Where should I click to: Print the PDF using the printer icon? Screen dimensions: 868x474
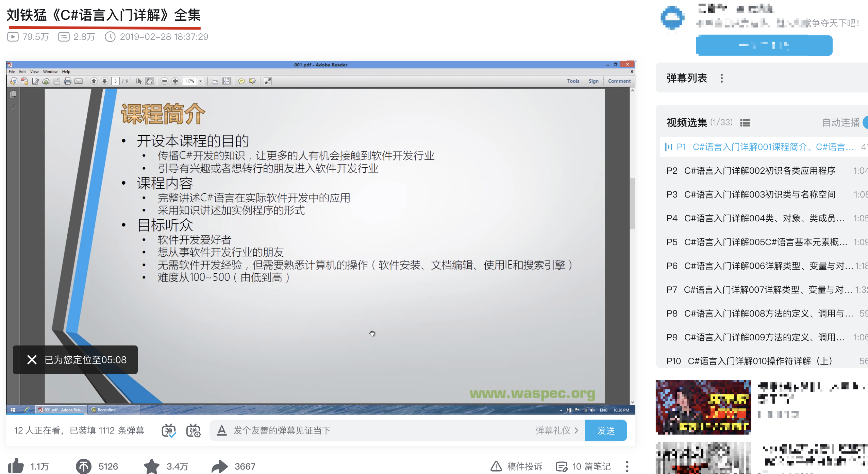point(68,81)
